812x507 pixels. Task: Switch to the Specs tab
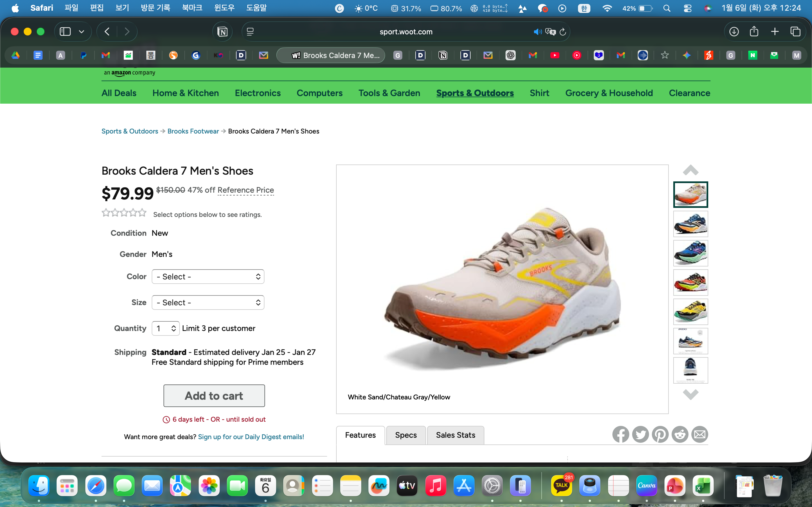406,435
